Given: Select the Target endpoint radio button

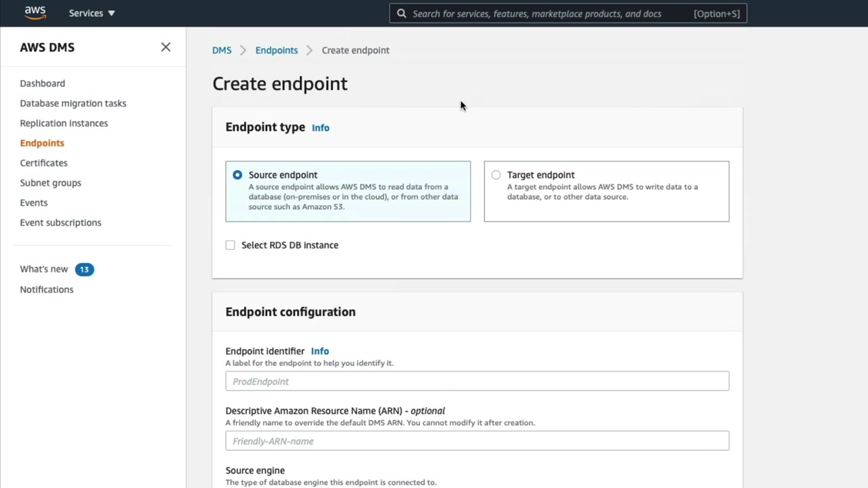Looking at the screenshot, I should point(496,175).
